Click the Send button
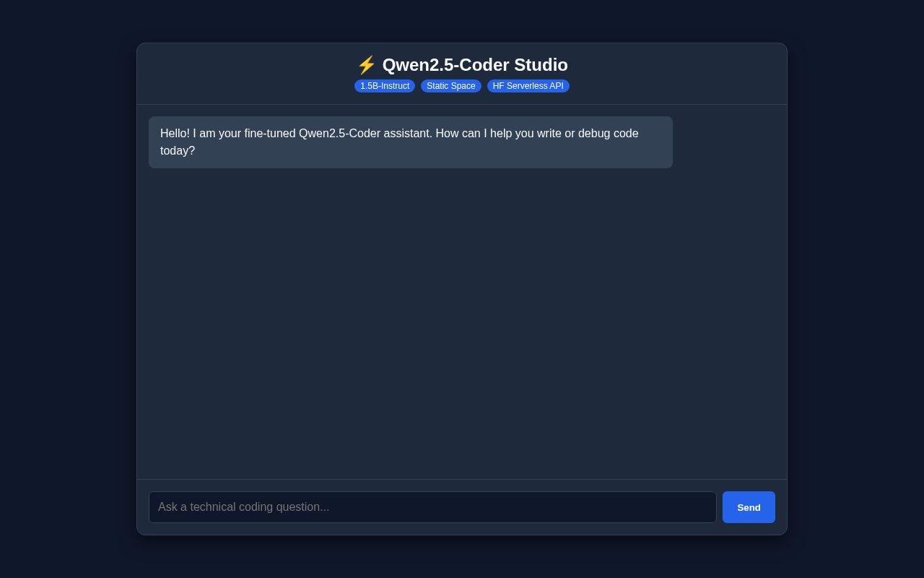Image resolution: width=924 pixels, height=578 pixels. pos(749,507)
